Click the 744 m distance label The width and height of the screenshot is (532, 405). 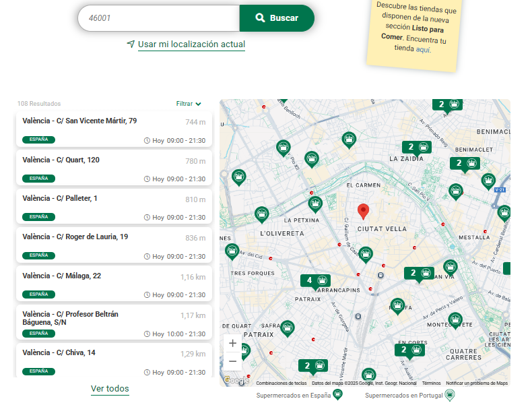point(195,122)
